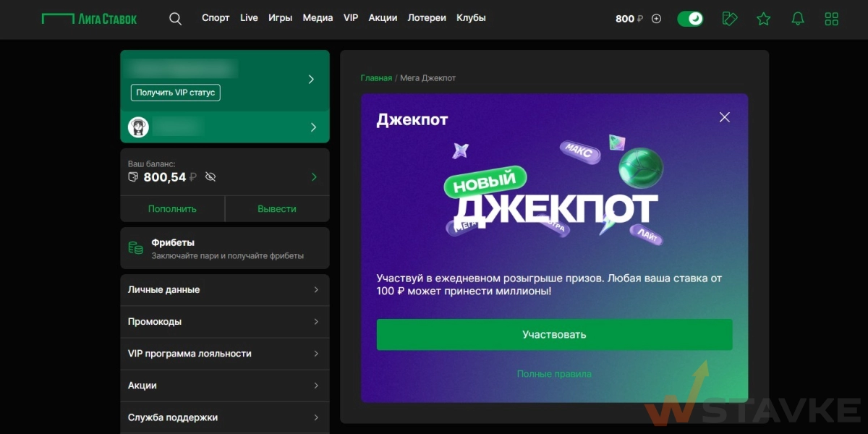This screenshot has width=868, height=434.
Task: Open profile row chevron beside avatar
Action: pyautogui.click(x=313, y=127)
